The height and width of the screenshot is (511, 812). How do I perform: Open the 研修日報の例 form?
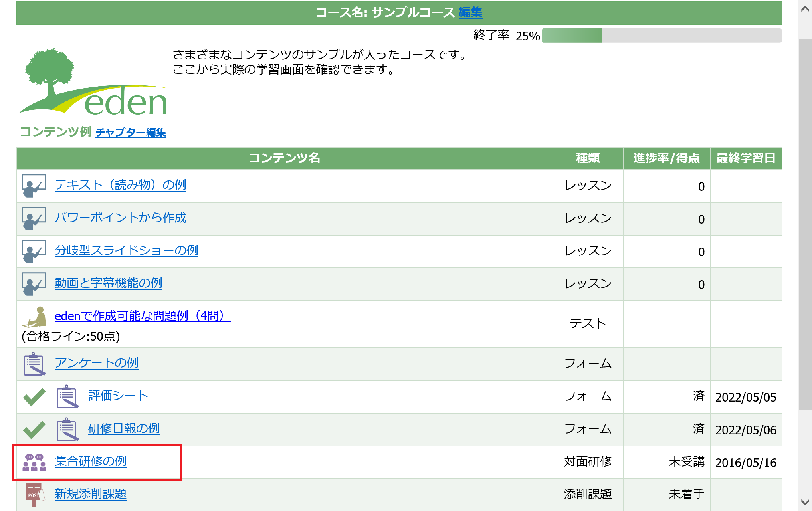[124, 428]
